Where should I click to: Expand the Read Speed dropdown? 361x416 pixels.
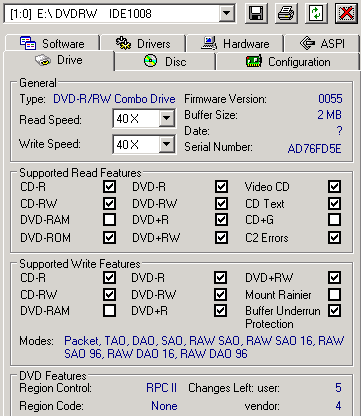click(166, 118)
